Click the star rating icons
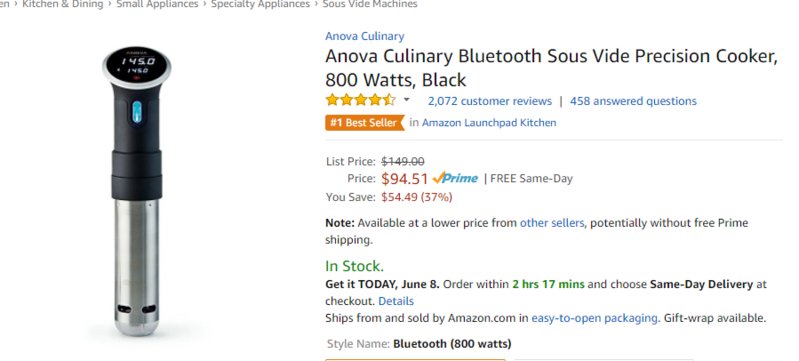The image size is (799, 361). coord(360,100)
